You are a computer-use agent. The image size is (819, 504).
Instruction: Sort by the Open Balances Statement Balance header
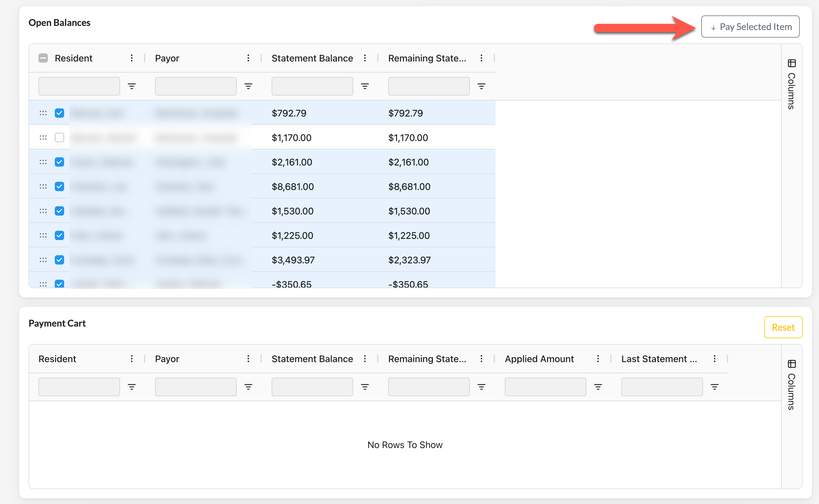point(312,58)
